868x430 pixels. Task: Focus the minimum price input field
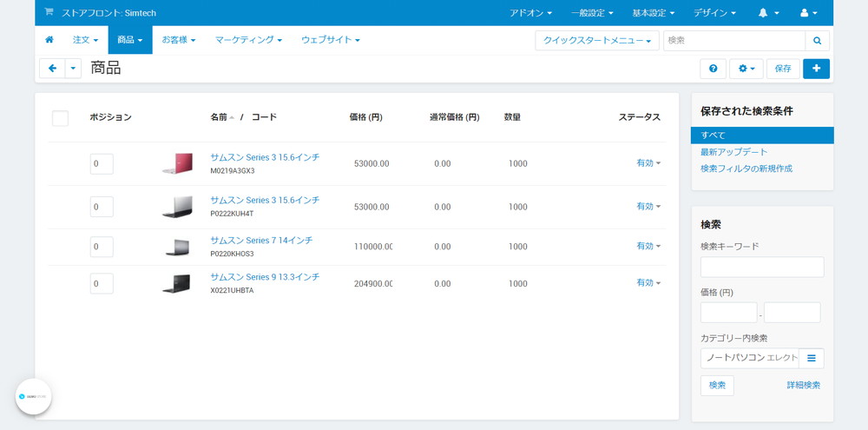click(728, 313)
